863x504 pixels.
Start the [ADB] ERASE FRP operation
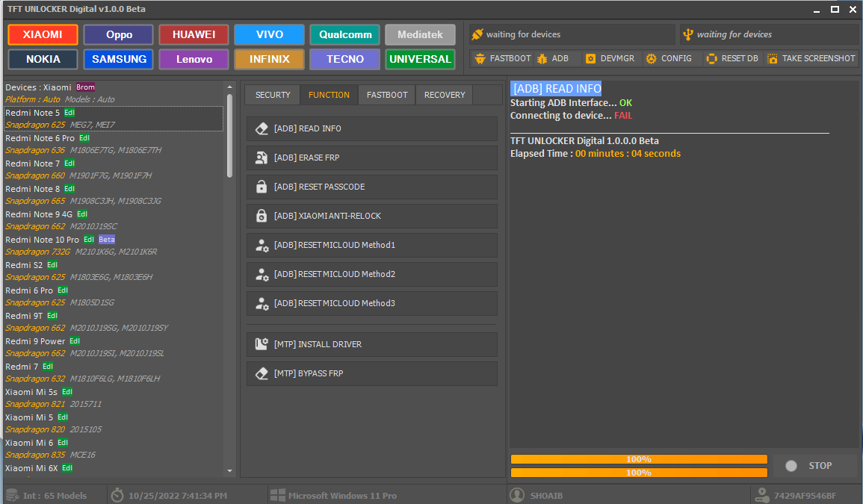click(371, 158)
